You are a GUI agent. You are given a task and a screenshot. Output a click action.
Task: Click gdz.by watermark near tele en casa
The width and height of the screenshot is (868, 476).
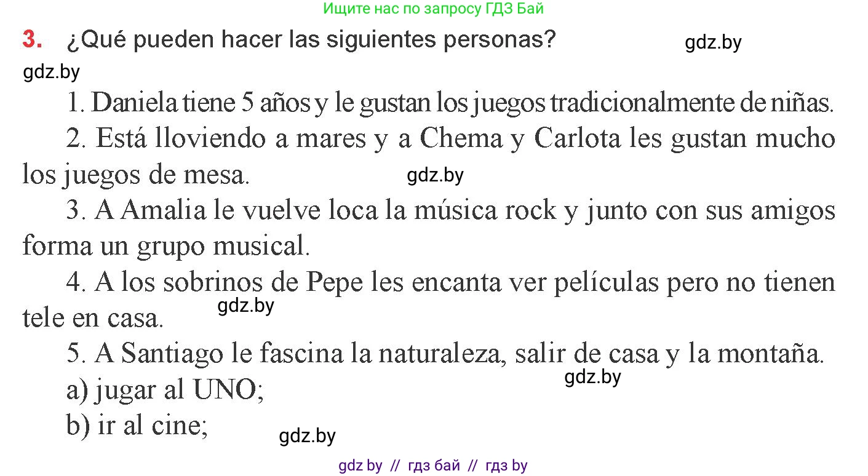click(246, 306)
